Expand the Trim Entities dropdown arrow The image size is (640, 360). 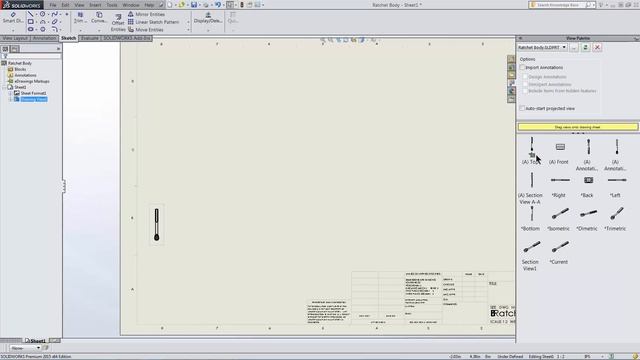80,30
